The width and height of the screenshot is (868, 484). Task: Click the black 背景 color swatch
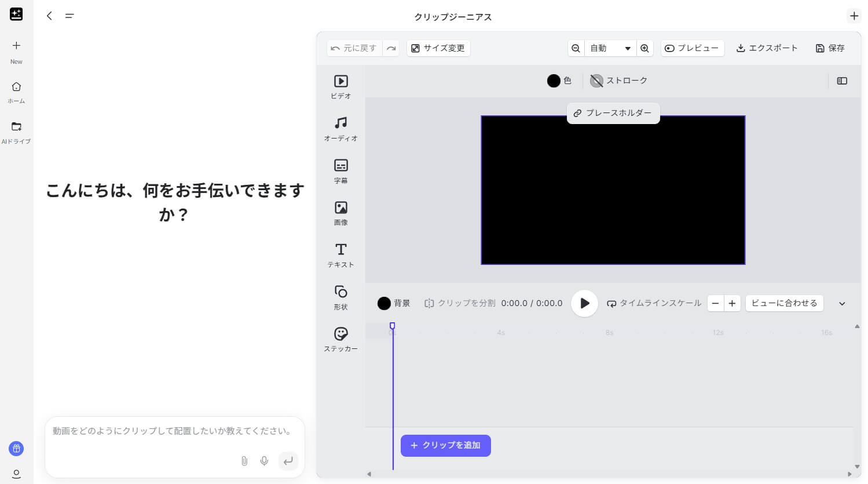coord(384,303)
